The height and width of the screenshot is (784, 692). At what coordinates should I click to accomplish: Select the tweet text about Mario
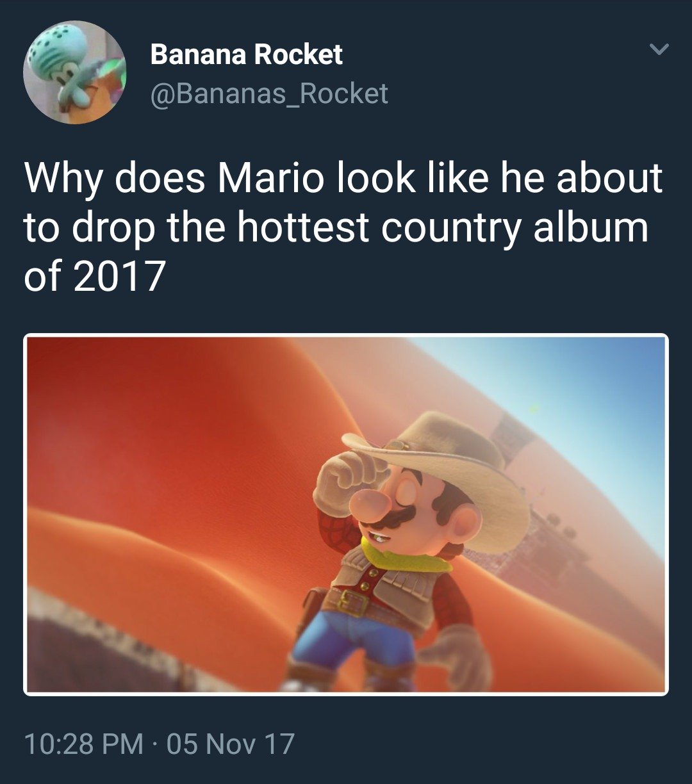point(343,227)
